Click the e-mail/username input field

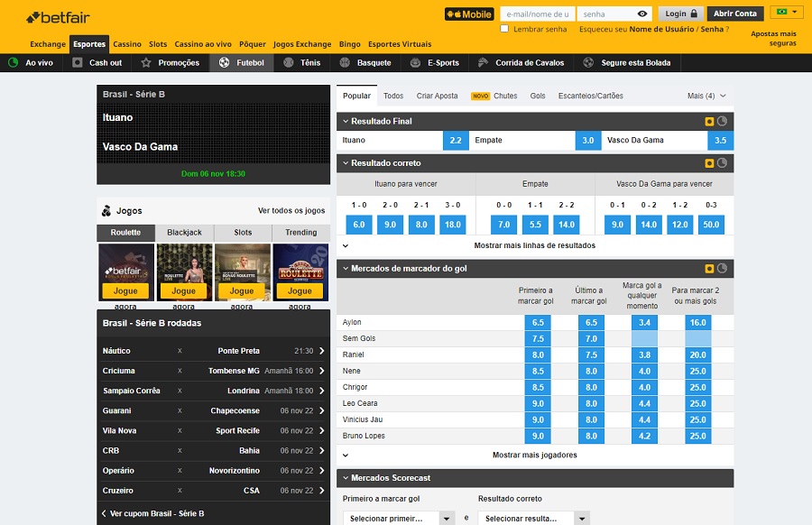(538, 14)
